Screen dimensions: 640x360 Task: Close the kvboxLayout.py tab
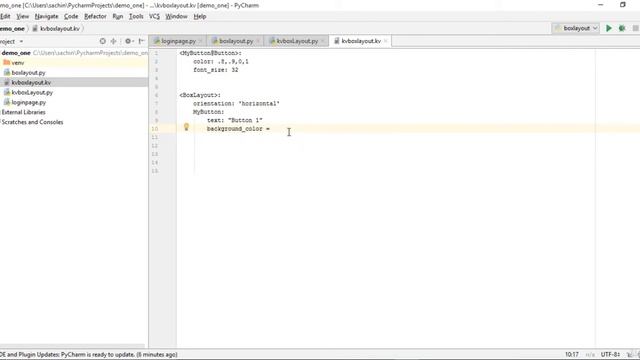coord(322,41)
